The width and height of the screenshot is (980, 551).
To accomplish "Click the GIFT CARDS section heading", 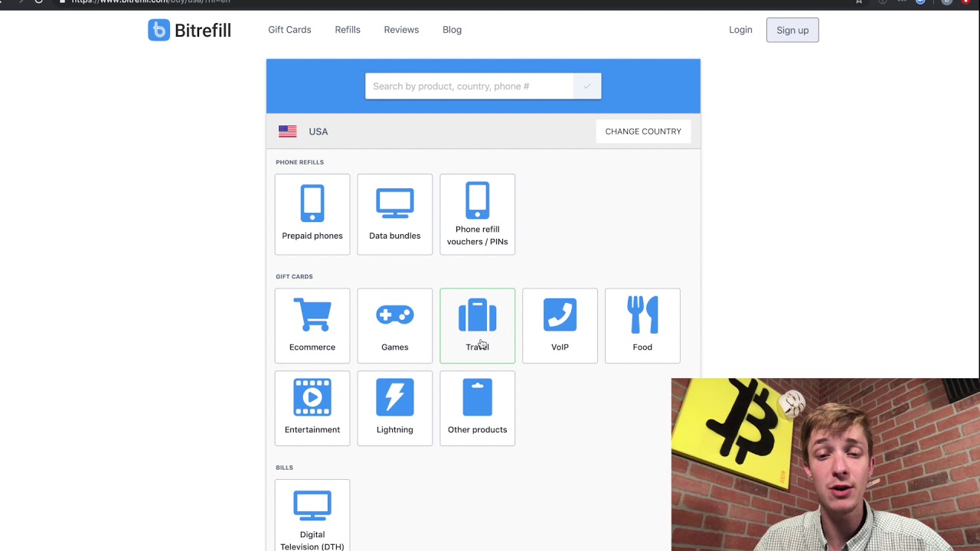I will [x=294, y=276].
